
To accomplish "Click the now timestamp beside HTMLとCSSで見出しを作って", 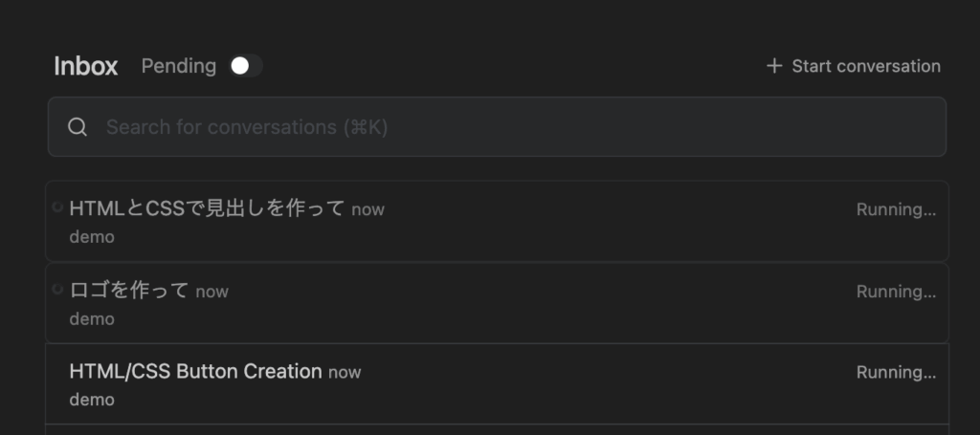I will coord(367,209).
